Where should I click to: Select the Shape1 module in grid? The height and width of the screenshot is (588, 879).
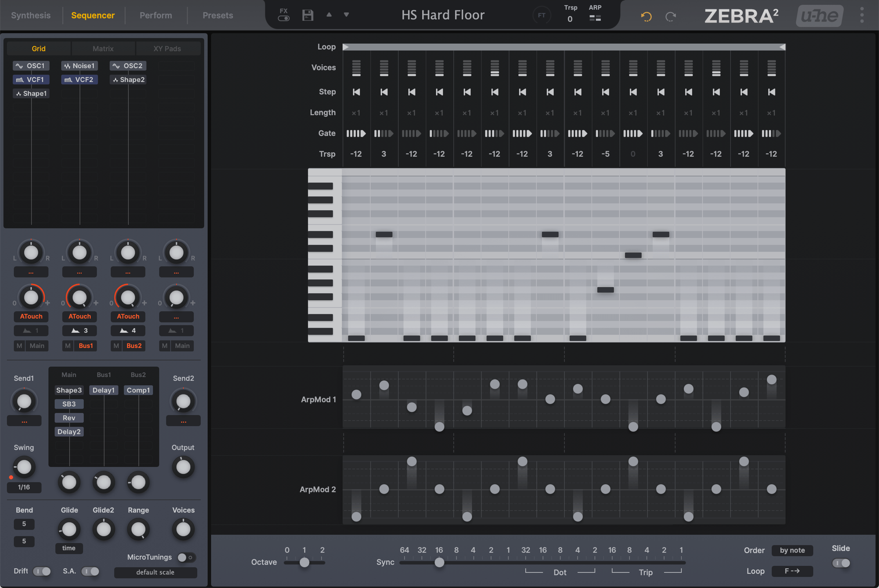click(x=31, y=94)
